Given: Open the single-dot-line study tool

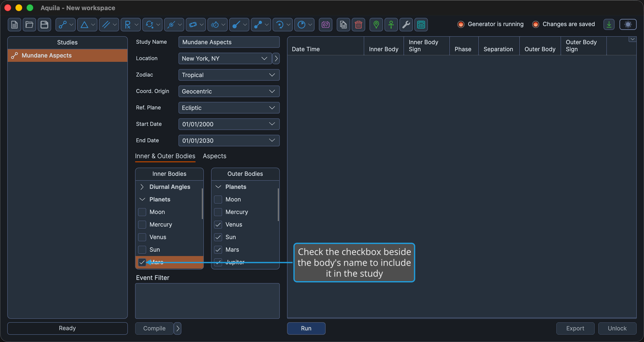Looking at the screenshot, I should pyautogui.click(x=239, y=25).
